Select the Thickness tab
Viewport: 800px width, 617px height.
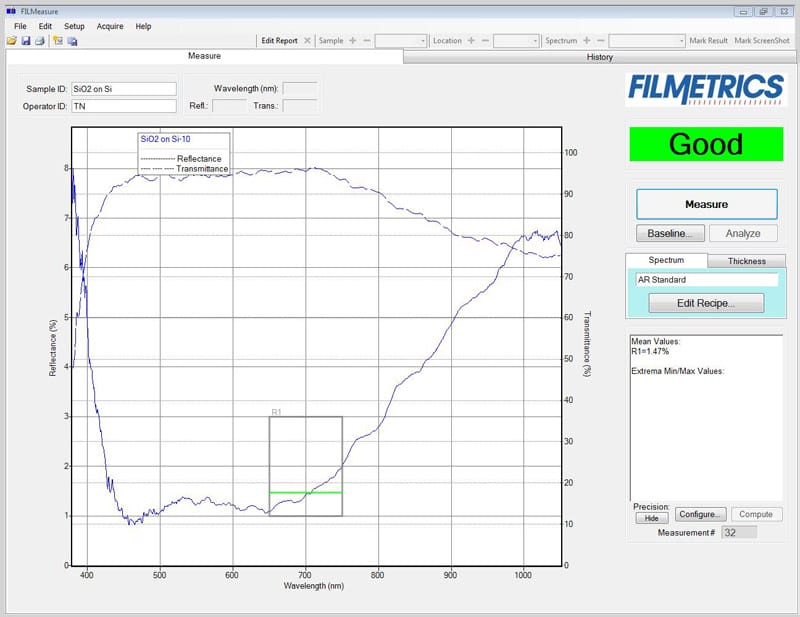click(746, 261)
